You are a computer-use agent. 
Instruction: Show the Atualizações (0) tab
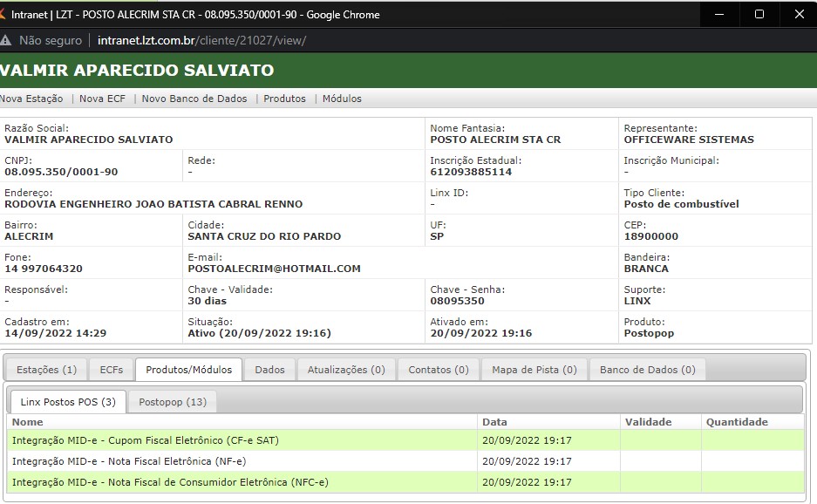346,370
